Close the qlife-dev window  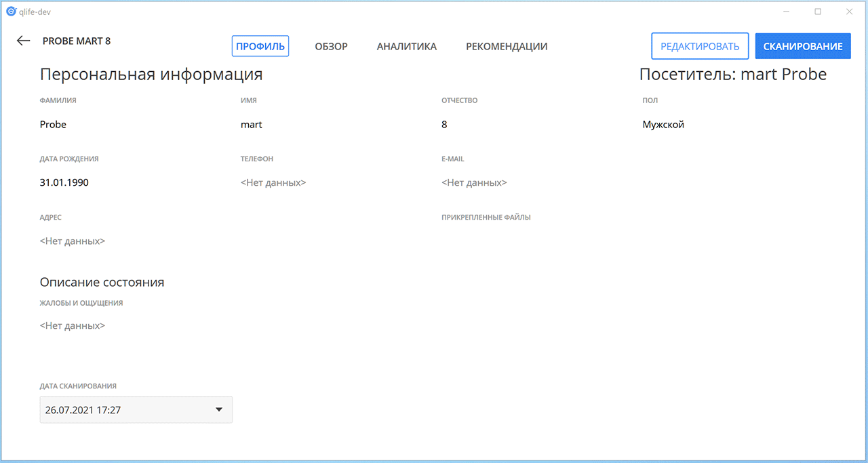tap(849, 12)
